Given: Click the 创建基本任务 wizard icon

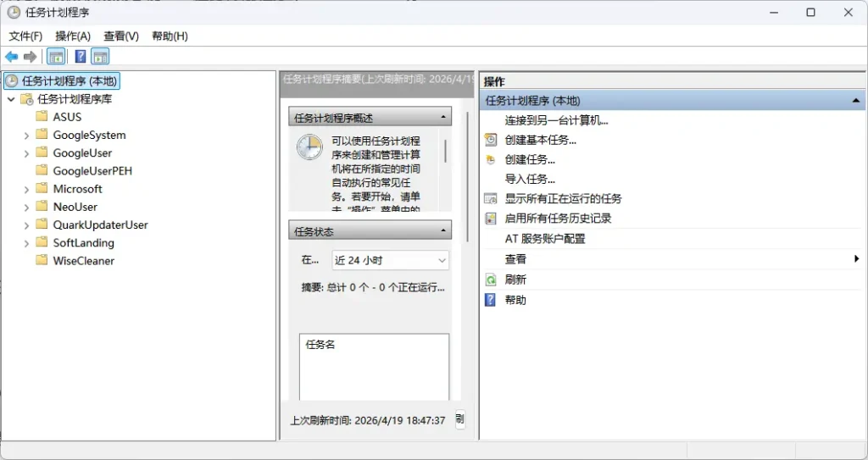Looking at the screenshot, I should click(x=491, y=140).
